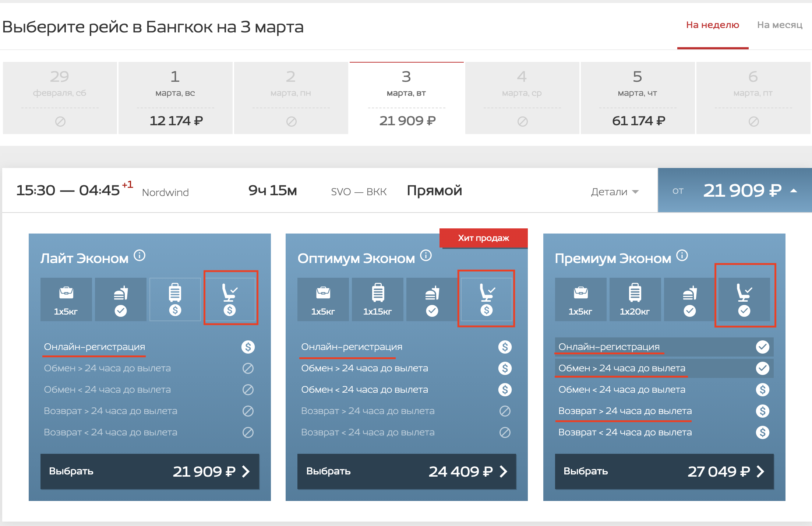
Task: Click Возврат < 24 часа до вылета in Лайт Эконом
Action: click(x=110, y=432)
